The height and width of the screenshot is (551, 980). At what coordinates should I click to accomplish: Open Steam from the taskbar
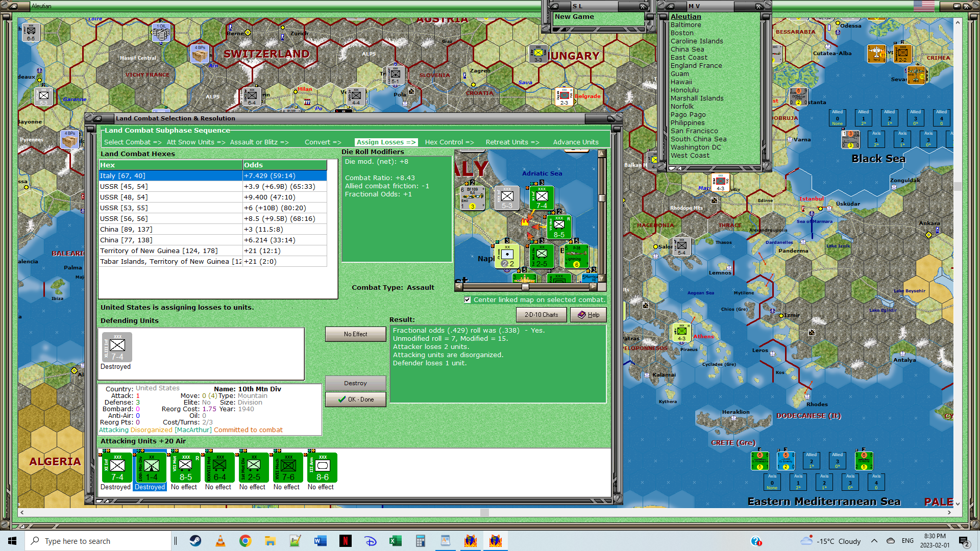[x=195, y=541]
